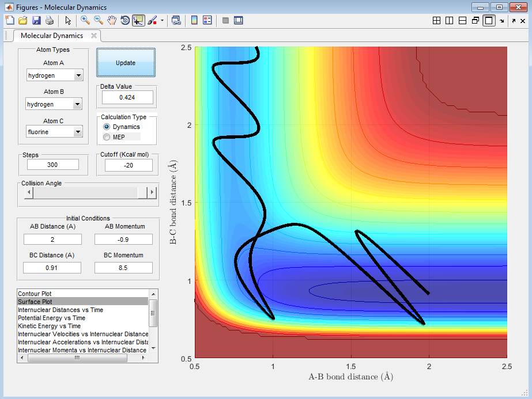Select the Zoom In tool

click(x=85, y=20)
